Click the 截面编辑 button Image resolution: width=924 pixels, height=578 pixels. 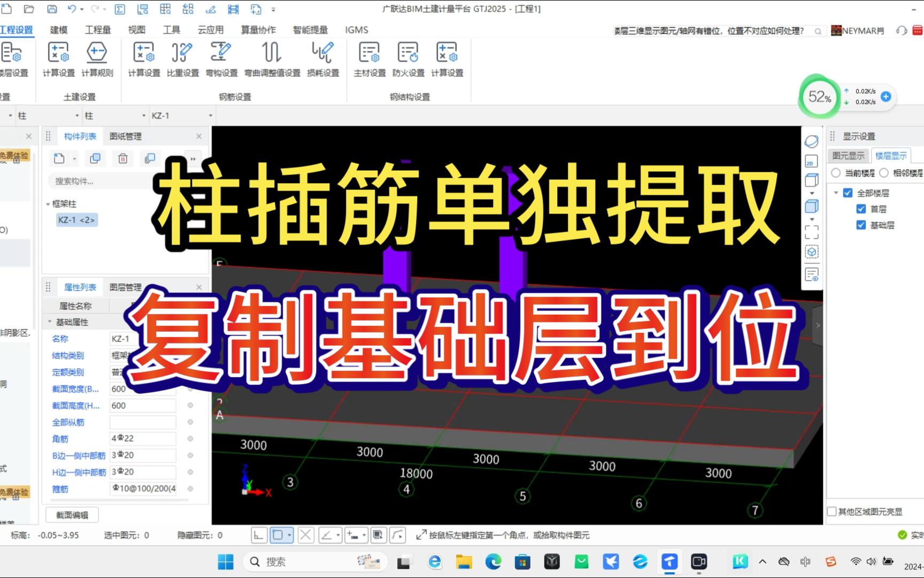coord(71,514)
